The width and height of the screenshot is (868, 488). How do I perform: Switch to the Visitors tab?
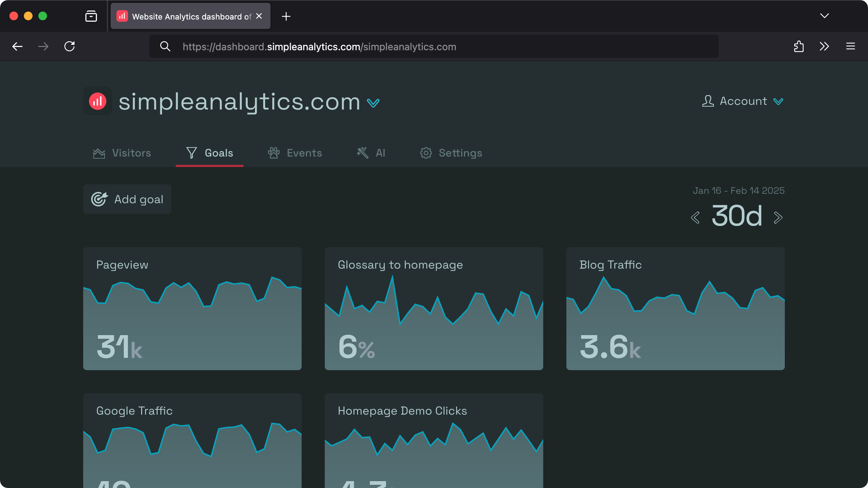click(122, 153)
